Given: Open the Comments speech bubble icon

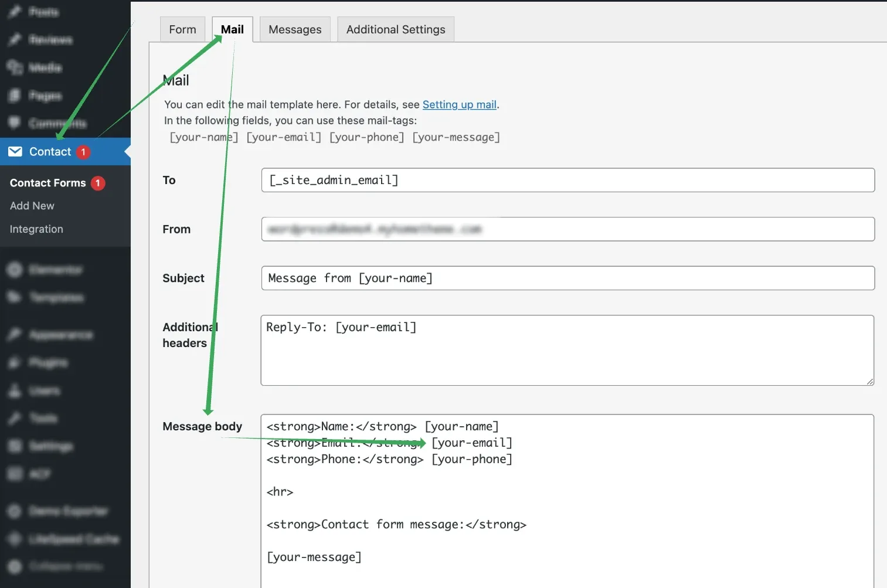Looking at the screenshot, I should pos(15,123).
